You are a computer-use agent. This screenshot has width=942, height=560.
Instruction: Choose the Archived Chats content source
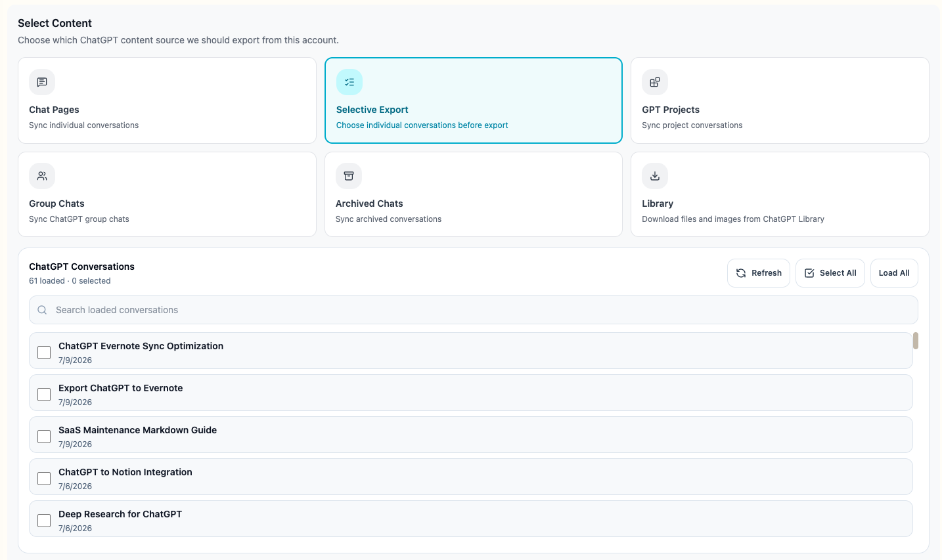pyautogui.click(x=474, y=194)
